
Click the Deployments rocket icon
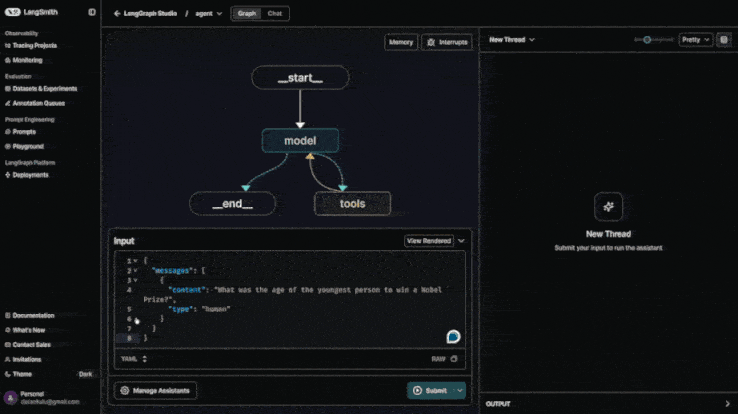tap(8, 175)
